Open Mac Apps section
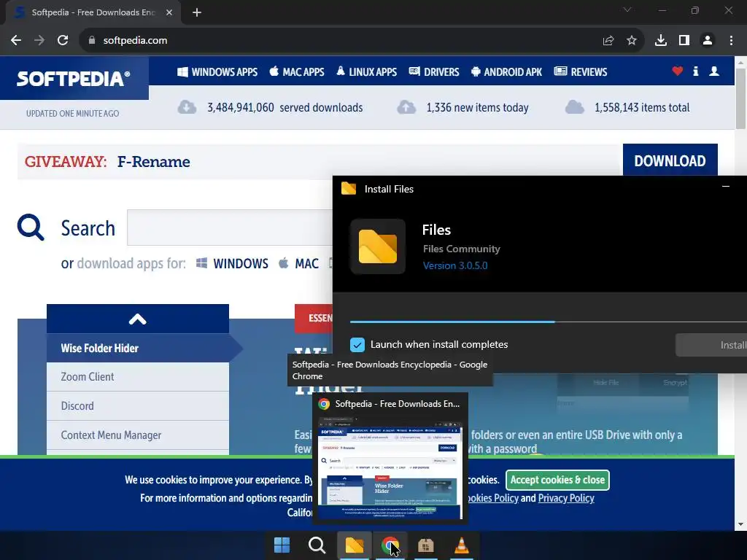This screenshot has width=747, height=560. [297, 72]
